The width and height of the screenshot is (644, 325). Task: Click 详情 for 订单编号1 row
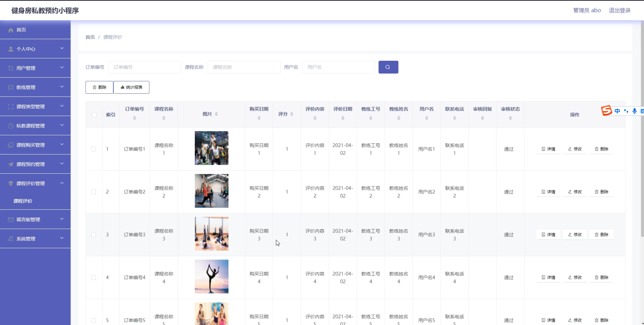click(548, 149)
